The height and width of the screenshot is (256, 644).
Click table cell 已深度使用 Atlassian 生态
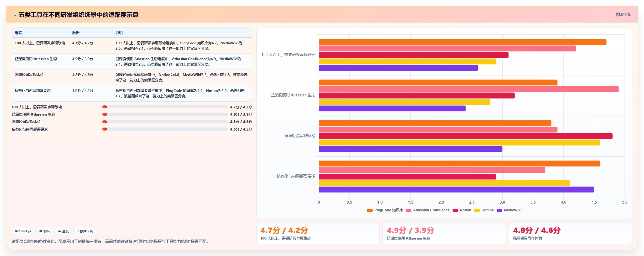36,59
